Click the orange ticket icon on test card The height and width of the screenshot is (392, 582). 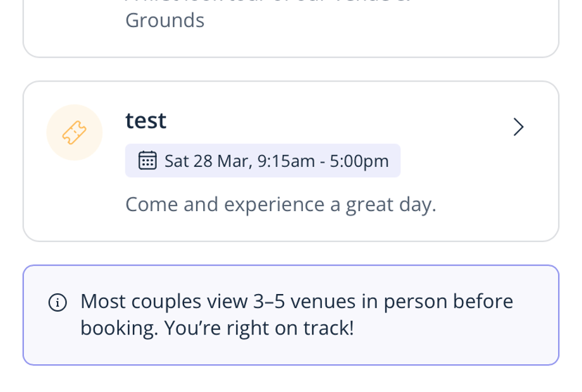(75, 132)
